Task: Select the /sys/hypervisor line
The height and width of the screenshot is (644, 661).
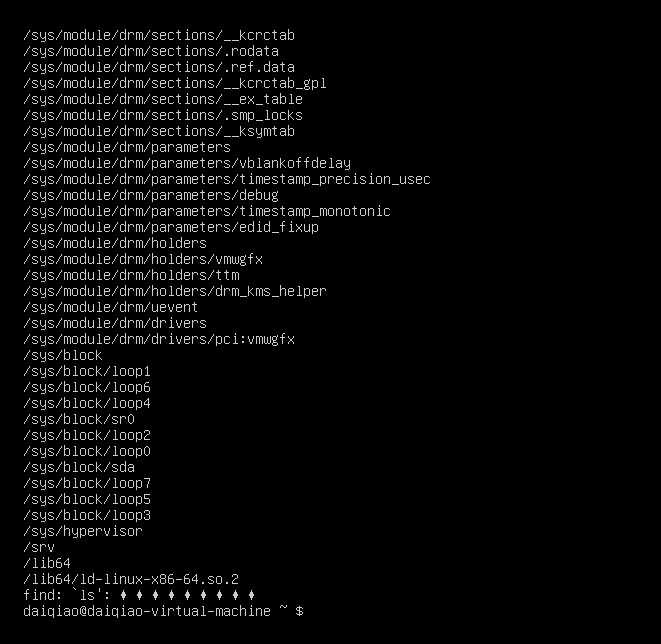Action: coord(83,532)
